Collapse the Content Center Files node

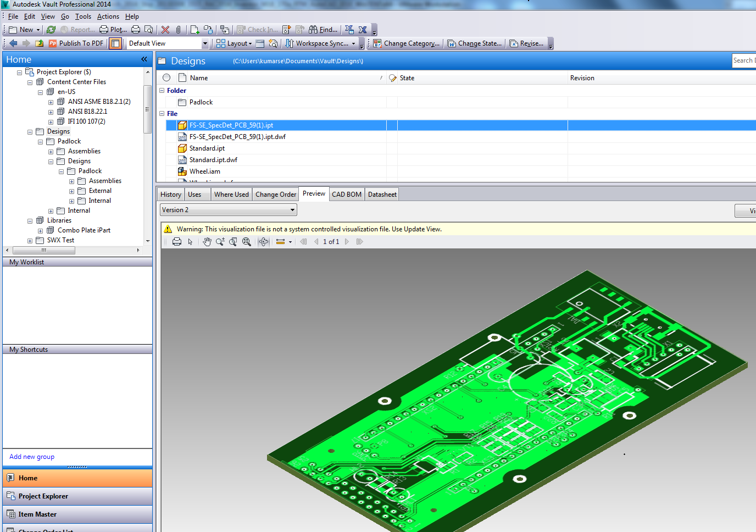pyautogui.click(x=30, y=82)
